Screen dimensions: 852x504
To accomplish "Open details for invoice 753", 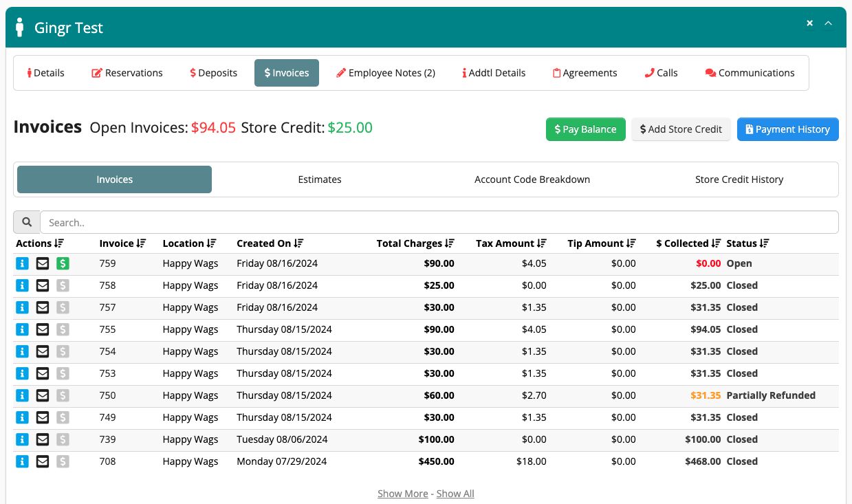I will [21, 373].
